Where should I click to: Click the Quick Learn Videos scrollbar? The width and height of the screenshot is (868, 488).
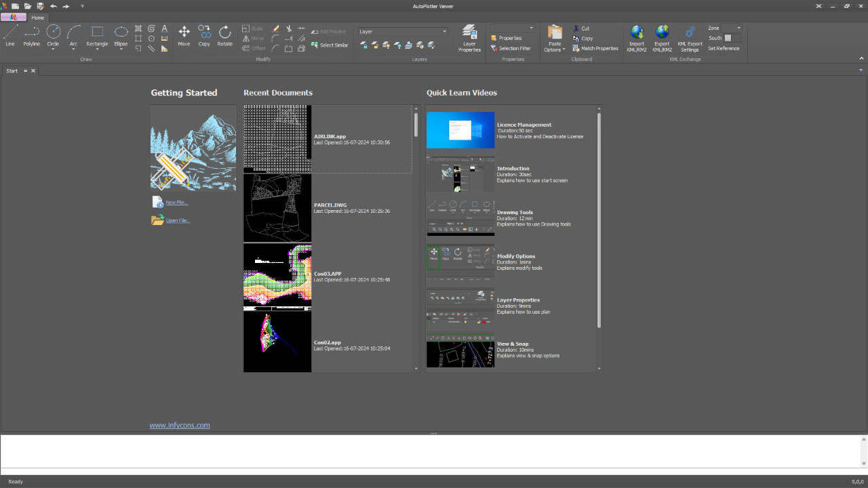coord(599,220)
